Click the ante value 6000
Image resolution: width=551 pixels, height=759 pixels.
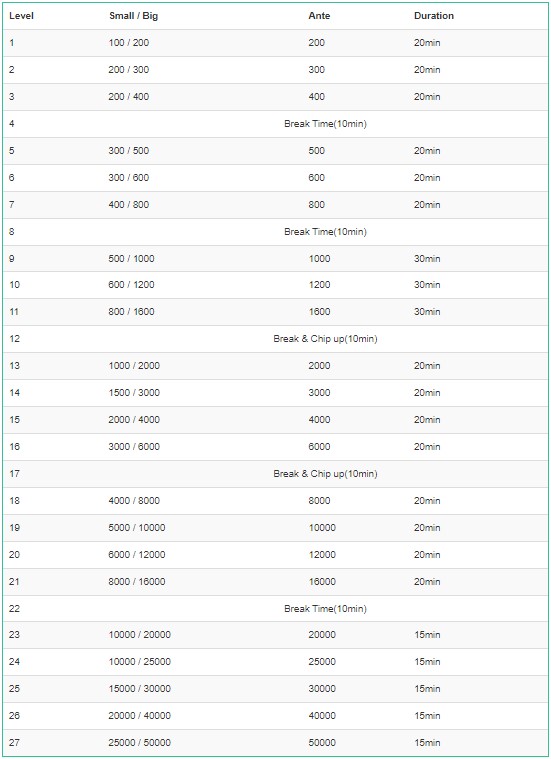[320, 447]
